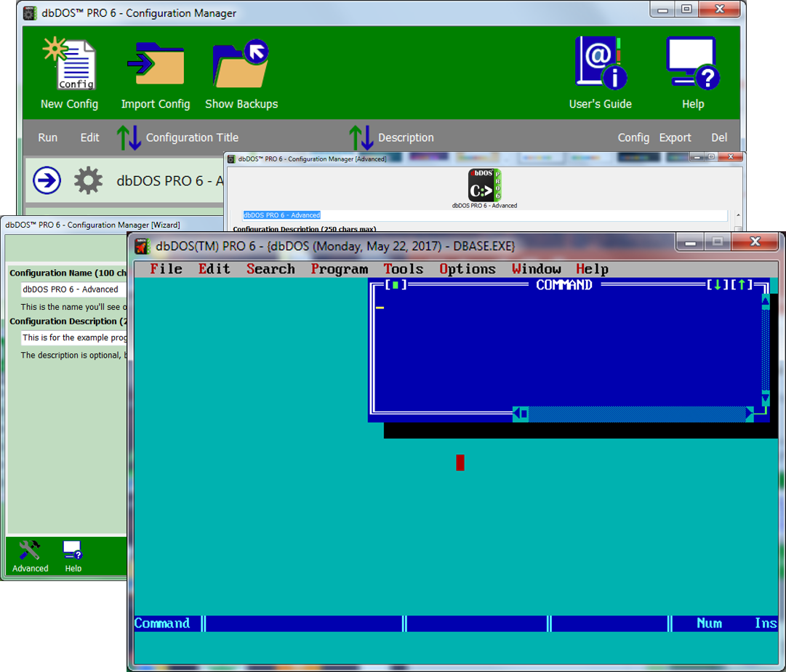Open the Program menu in dBASE
The height and width of the screenshot is (672, 786).
pyautogui.click(x=340, y=269)
